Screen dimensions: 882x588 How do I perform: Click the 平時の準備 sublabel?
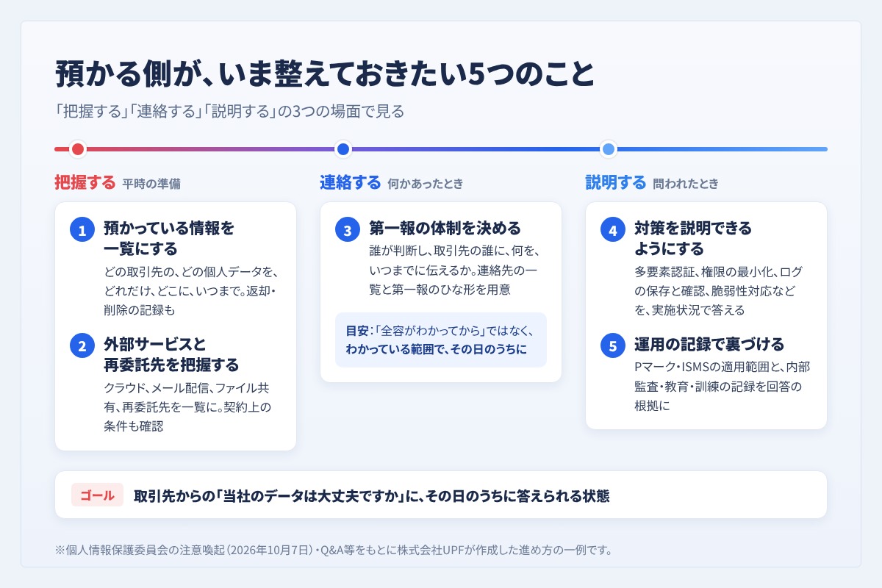pos(151,184)
